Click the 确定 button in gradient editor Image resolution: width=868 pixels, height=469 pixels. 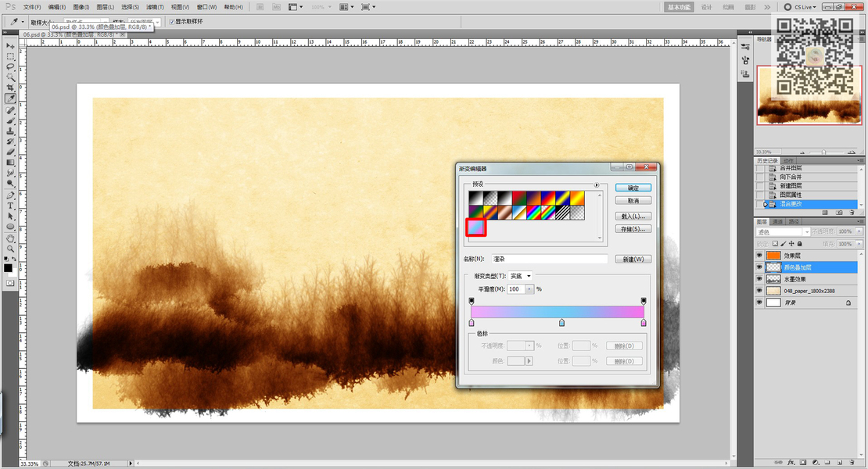[633, 188]
